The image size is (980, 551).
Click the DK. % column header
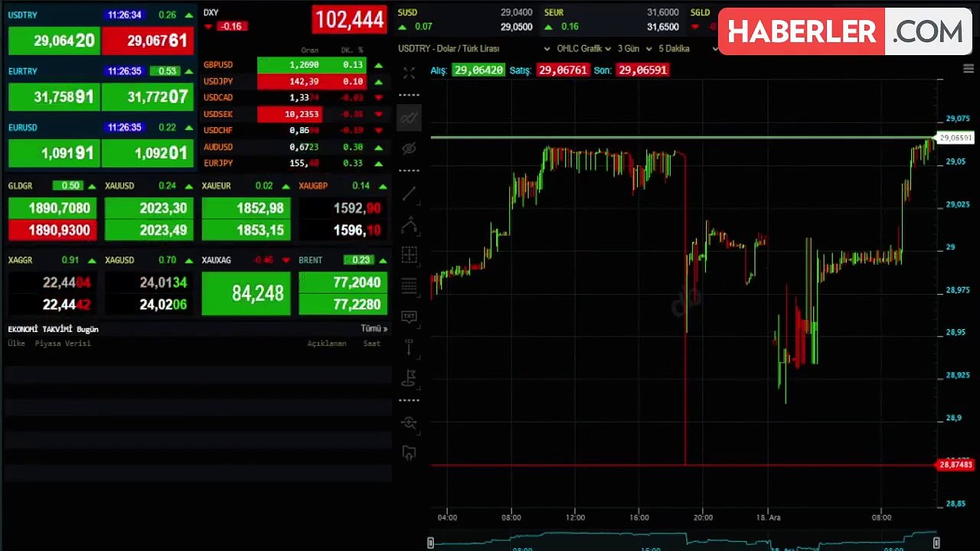tap(352, 51)
